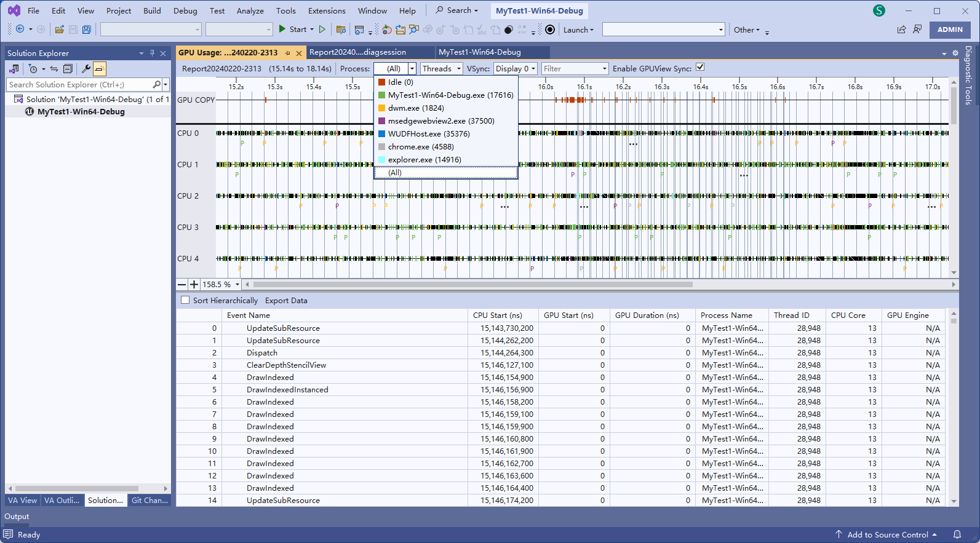This screenshot has height=543, width=980.
Task: Click the msedgewebview2.exe purple color swatch
Action: (382, 121)
